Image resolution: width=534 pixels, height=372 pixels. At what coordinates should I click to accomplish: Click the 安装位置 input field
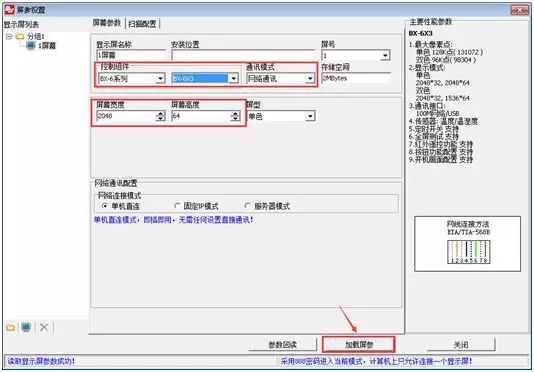click(x=244, y=55)
